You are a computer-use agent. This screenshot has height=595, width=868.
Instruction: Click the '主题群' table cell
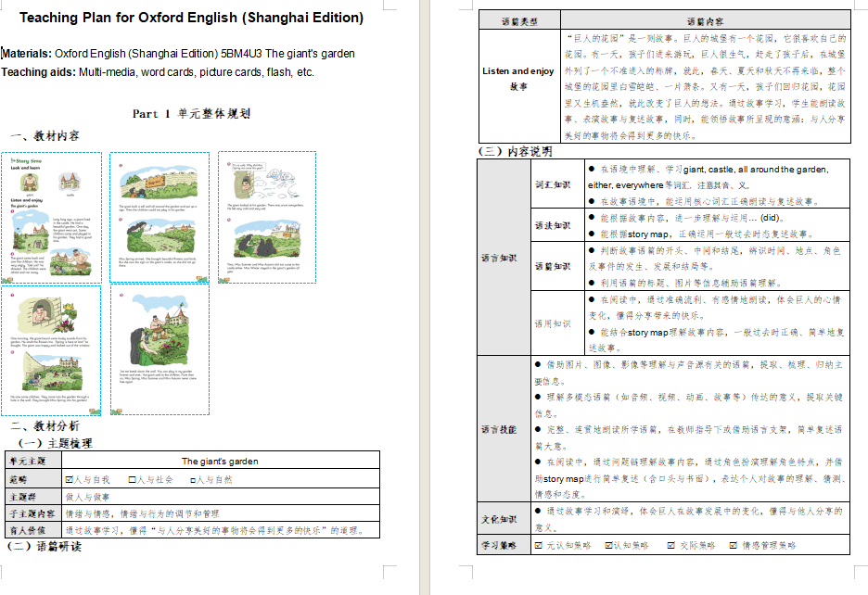coord(33,497)
